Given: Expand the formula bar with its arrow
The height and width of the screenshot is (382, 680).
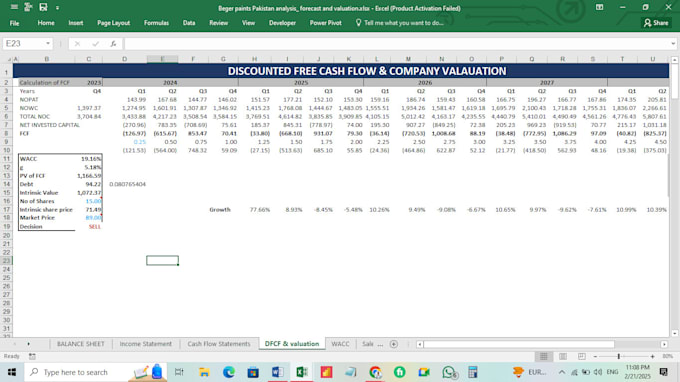Looking at the screenshot, I should (x=673, y=44).
